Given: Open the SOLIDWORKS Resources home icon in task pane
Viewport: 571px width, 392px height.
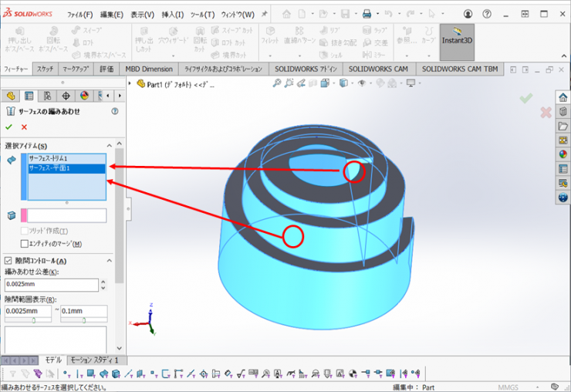Looking at the screenshot, I should 563,98.
